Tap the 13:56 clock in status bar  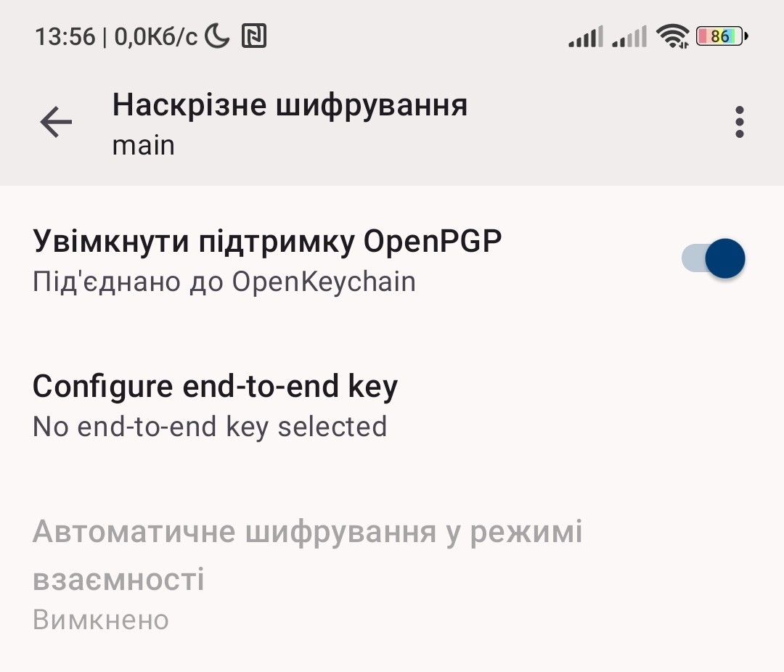pos(65,36)
